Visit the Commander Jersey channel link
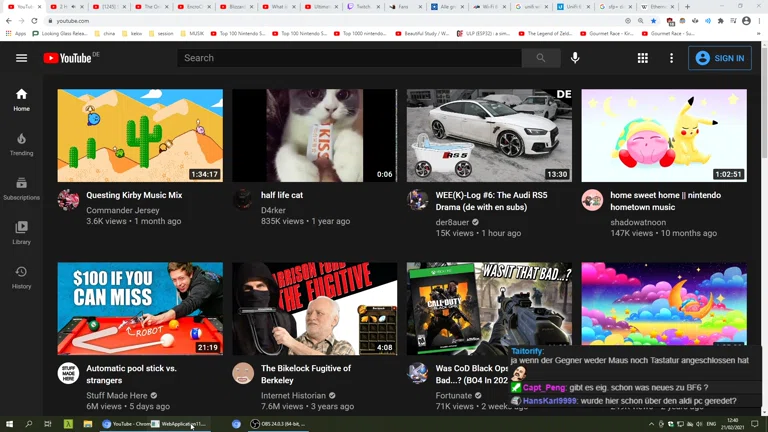The width and height of the screenshot is (768, 432). click(122, 210)
